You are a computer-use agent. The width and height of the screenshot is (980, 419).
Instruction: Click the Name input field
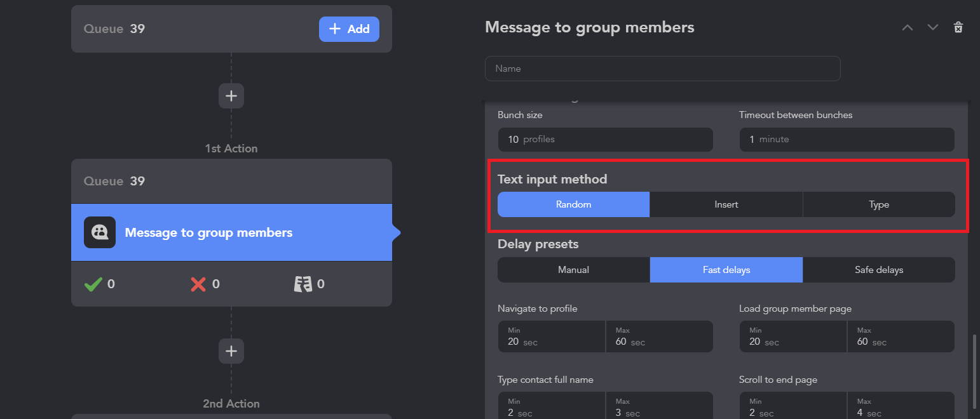[662, 69]
